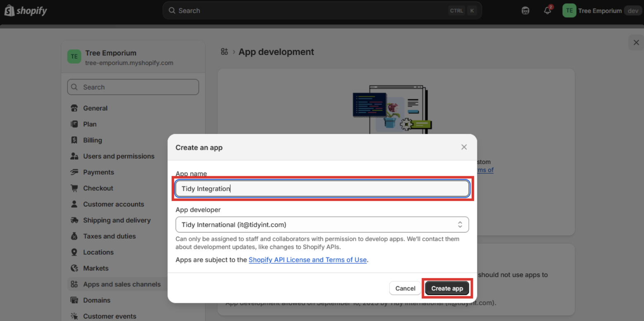Open the App developer dropdown
This screenshot has height=321, width=644.
(322, 225)
